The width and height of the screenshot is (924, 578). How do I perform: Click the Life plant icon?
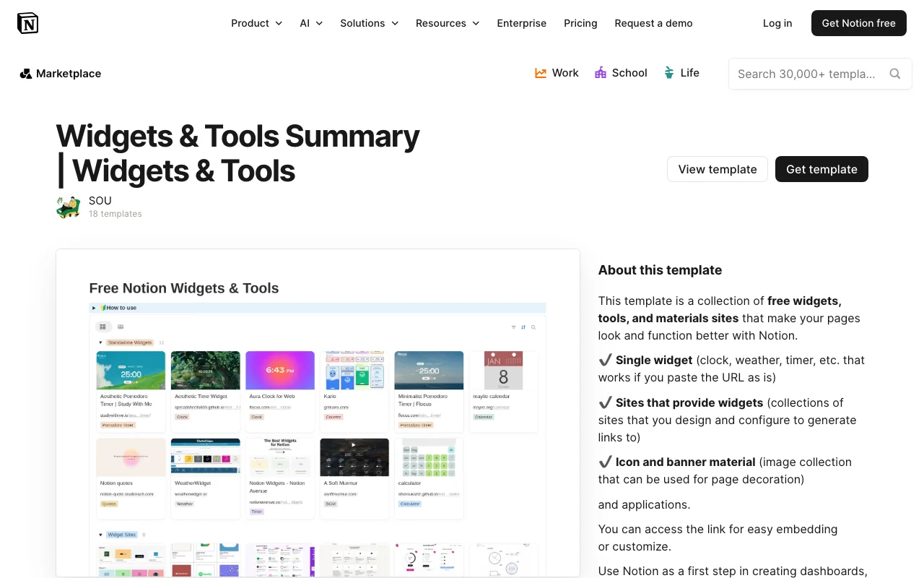tap(669, 73)
